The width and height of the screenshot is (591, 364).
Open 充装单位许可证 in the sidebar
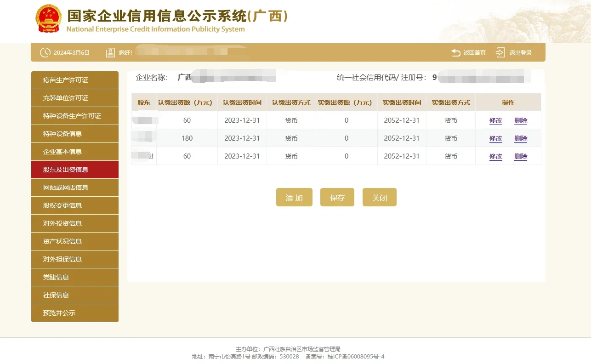[75, 98]
